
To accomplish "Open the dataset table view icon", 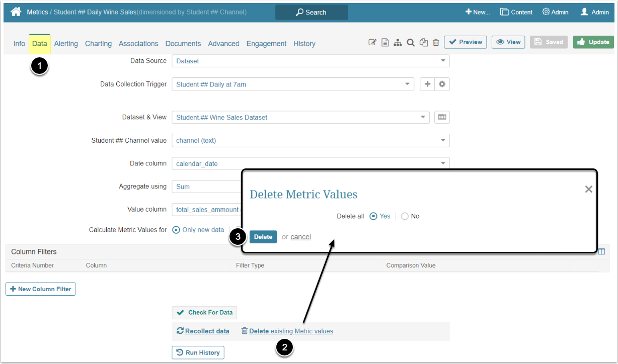I will 442,117.
